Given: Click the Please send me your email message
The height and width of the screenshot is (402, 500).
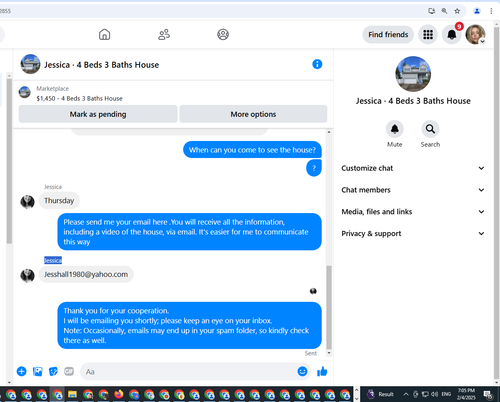Looking at the screenshot, I should [x=189, y=232].
